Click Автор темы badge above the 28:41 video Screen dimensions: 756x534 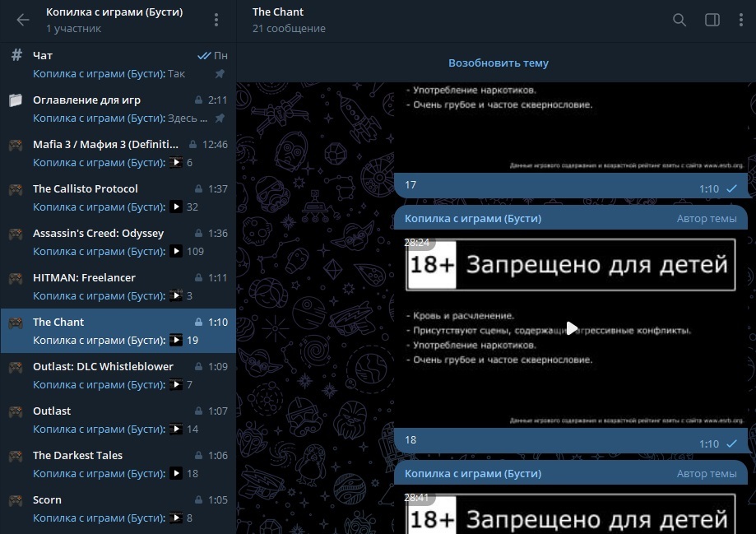[707, 474]
